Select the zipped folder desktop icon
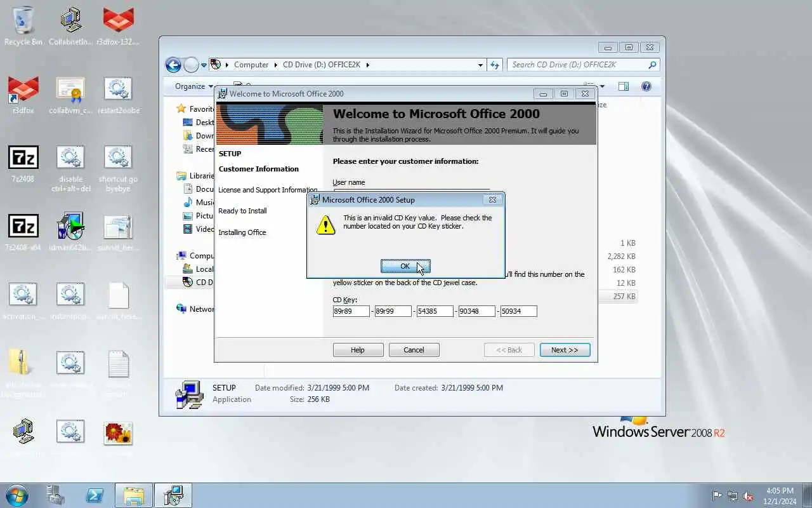The width and height of the screenshot is (812, 508). (23, 373)
